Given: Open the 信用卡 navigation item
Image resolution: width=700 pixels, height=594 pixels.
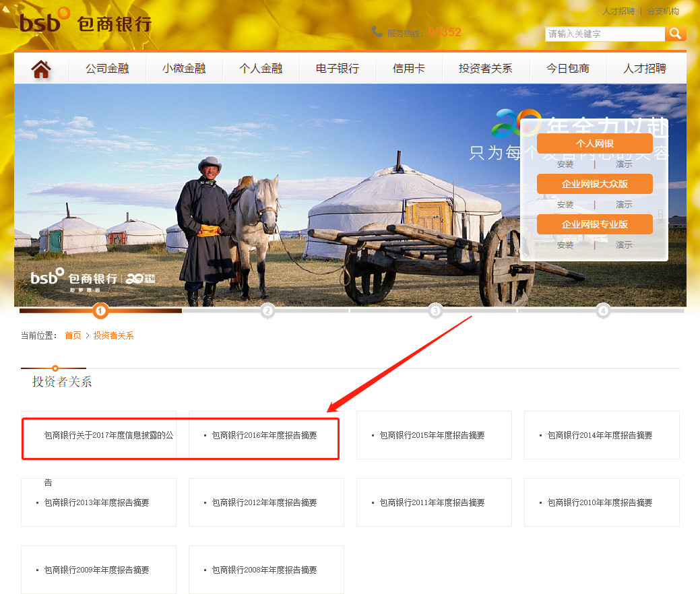Looking at the screenshot, I should (x=409, y=69).
